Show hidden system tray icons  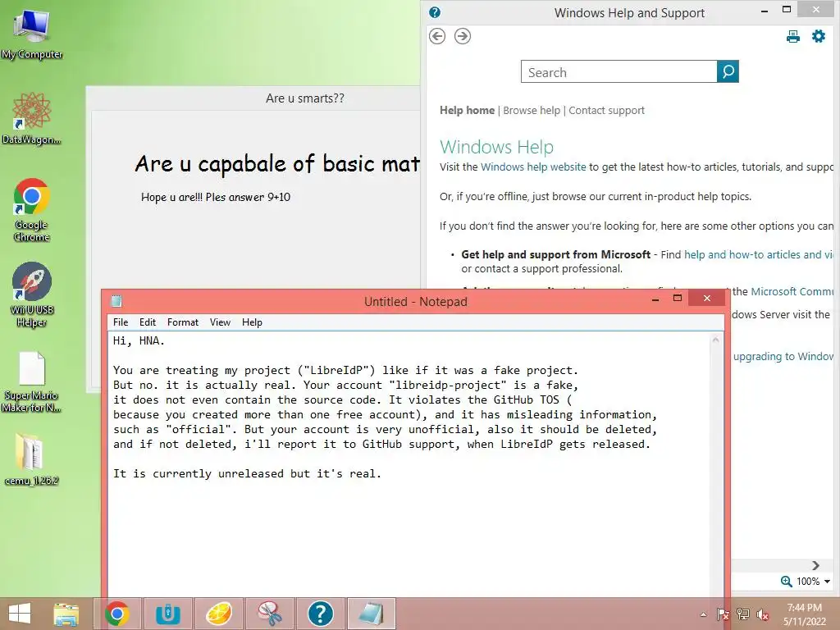(703, 614)
